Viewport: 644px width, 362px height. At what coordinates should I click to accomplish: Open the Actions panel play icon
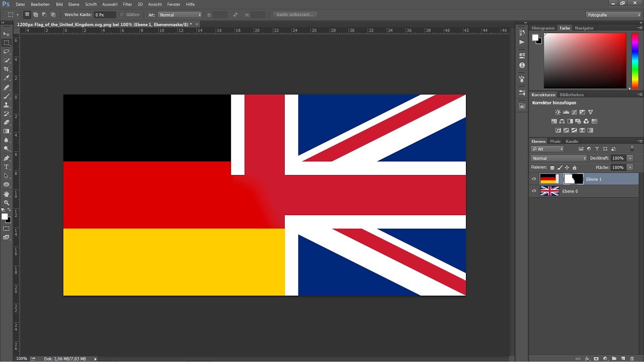(522, 42)
